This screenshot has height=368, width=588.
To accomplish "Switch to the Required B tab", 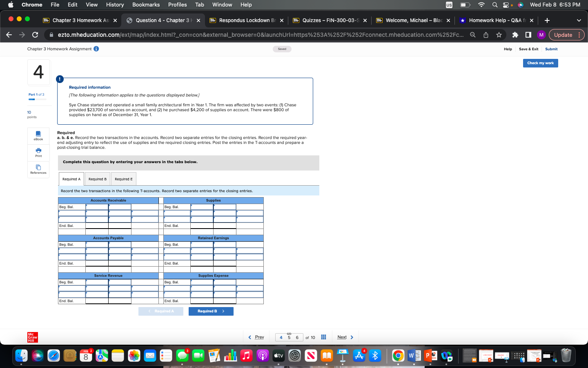I will pyautogui.click(x=97, y=179).
